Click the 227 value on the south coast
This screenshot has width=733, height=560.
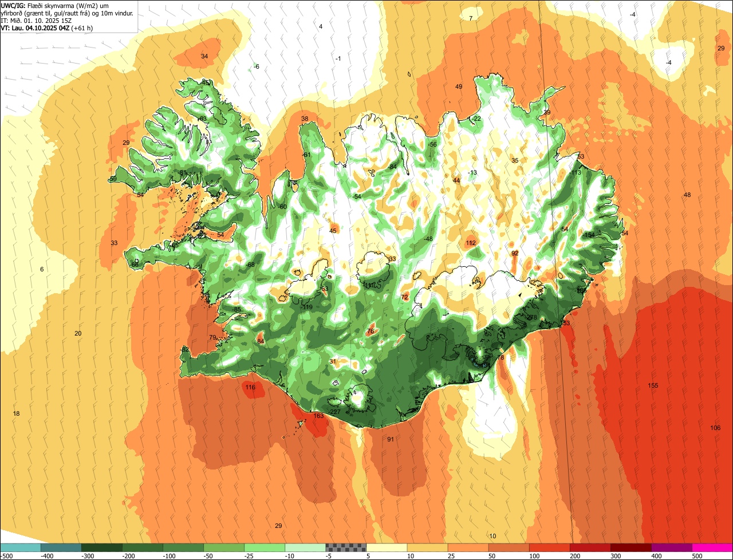click(336, 412)
